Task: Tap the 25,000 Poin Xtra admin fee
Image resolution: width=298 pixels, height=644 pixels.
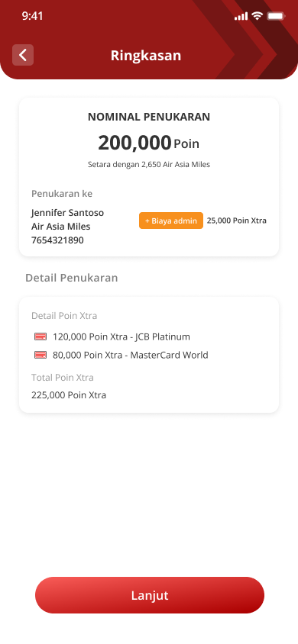Action: point(237,221)
